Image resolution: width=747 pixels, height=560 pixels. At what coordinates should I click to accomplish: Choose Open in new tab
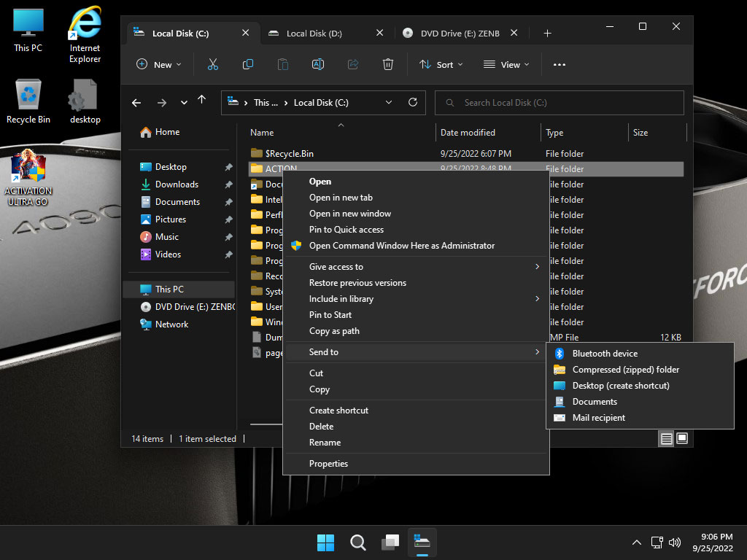click(417, 198)
